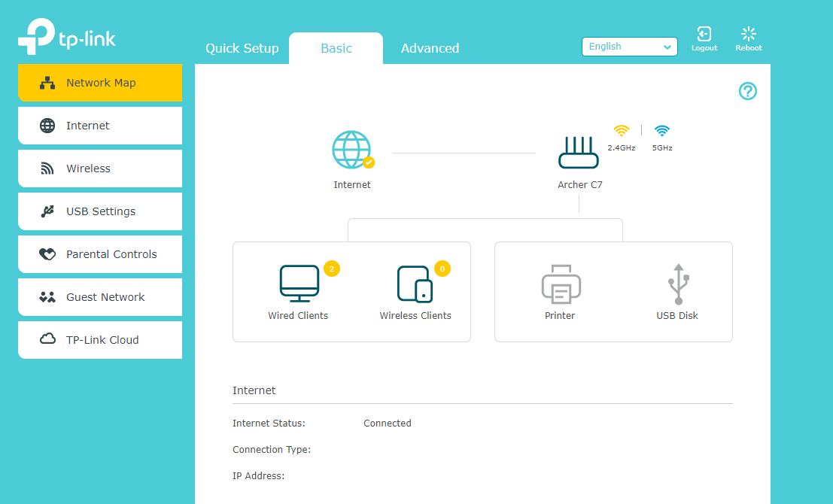Viewport: 833px width, 504px height.
Task: Open the Quick Setup tab
Action: tap(242, 48)
